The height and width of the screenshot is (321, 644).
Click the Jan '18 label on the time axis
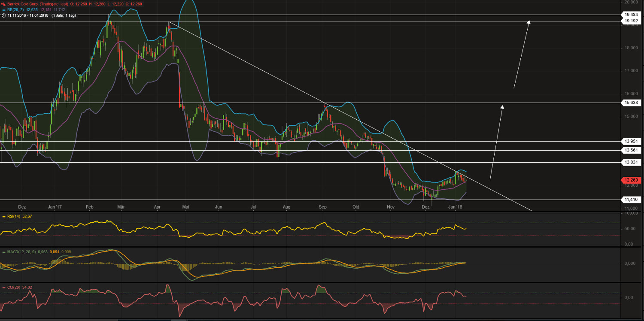coord(456,206)
